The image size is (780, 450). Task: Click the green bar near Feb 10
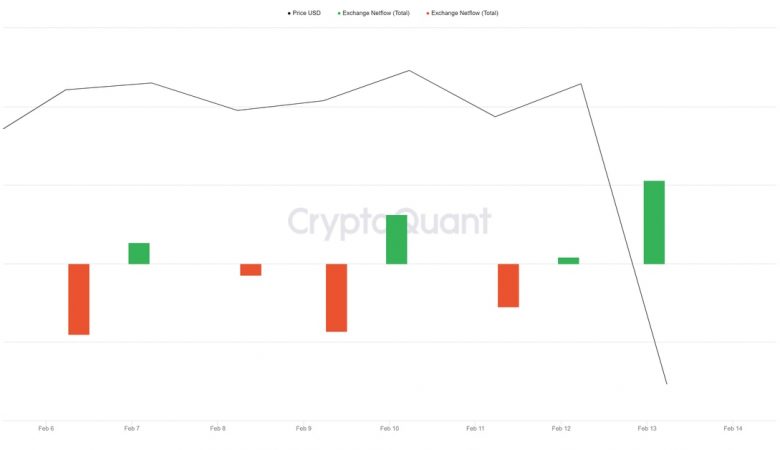coord(396,239)
